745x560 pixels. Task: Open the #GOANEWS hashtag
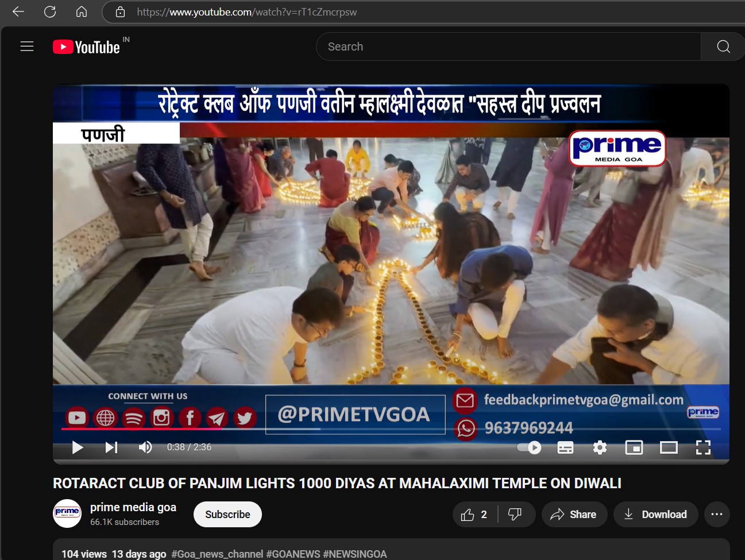click(x=293, y=554)
